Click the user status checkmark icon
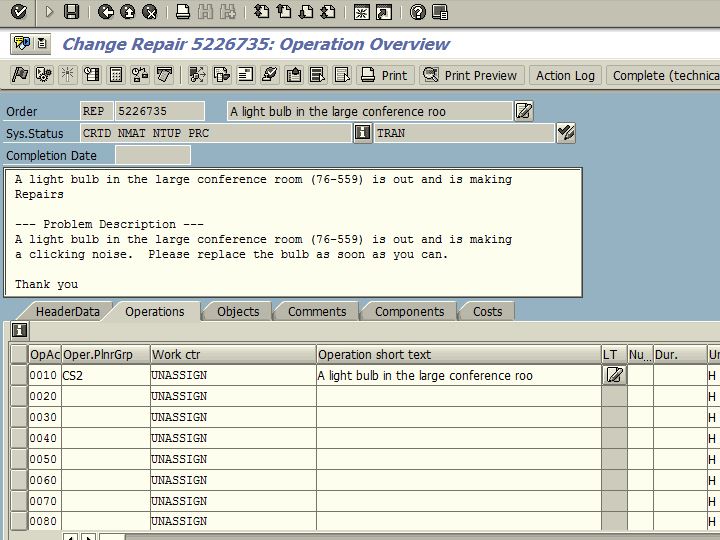Screen dimensions: 720x540 pos(566,132)
